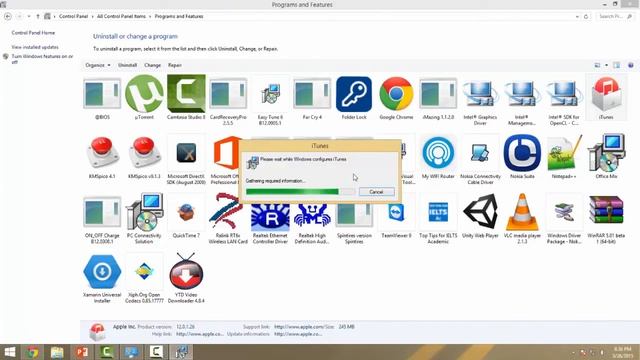Select the Microsoft DirectX SDK icon

[186, 153]
